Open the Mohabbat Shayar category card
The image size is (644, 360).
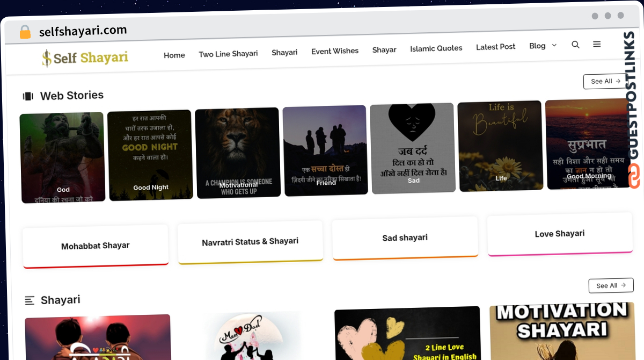click(x=96, y=246)
